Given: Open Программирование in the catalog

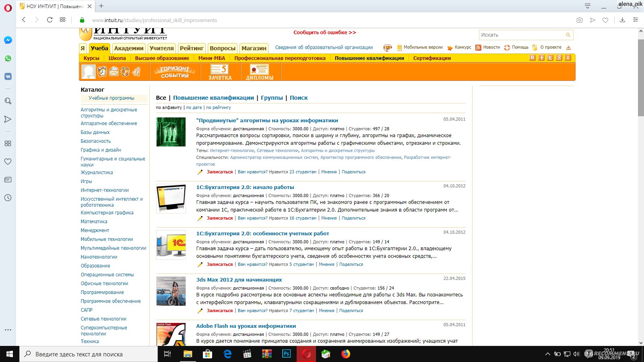Looking at the screenshot, I should [x=102, y=292].
